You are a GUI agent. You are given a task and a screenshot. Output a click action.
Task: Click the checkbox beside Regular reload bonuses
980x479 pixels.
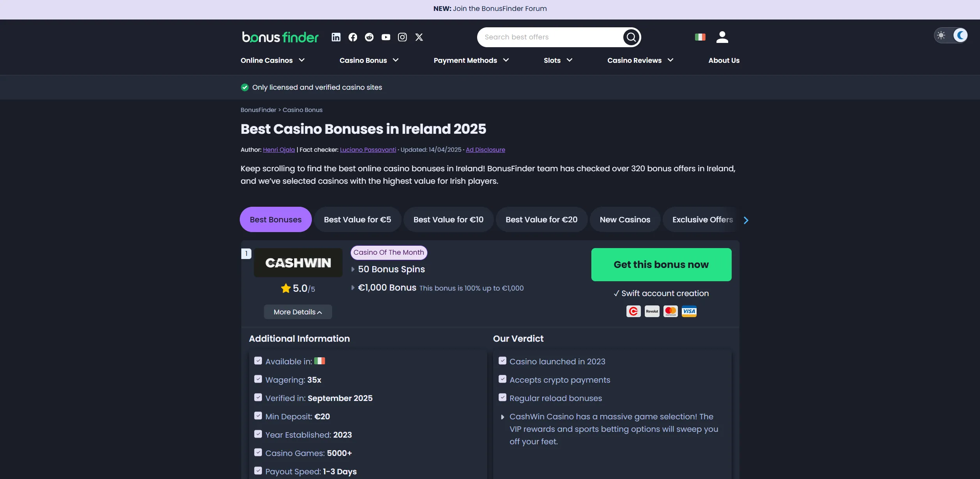(x=502, y=397)
